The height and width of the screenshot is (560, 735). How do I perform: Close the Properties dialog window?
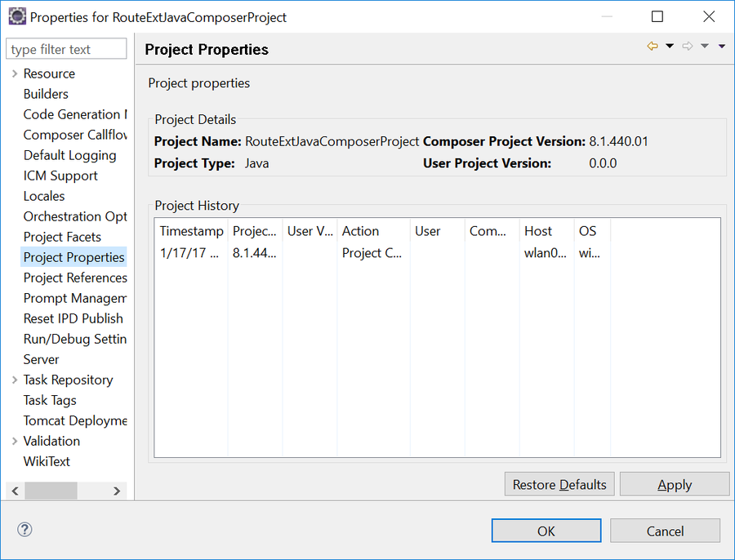pyautogui.click(x=709, y=16)
